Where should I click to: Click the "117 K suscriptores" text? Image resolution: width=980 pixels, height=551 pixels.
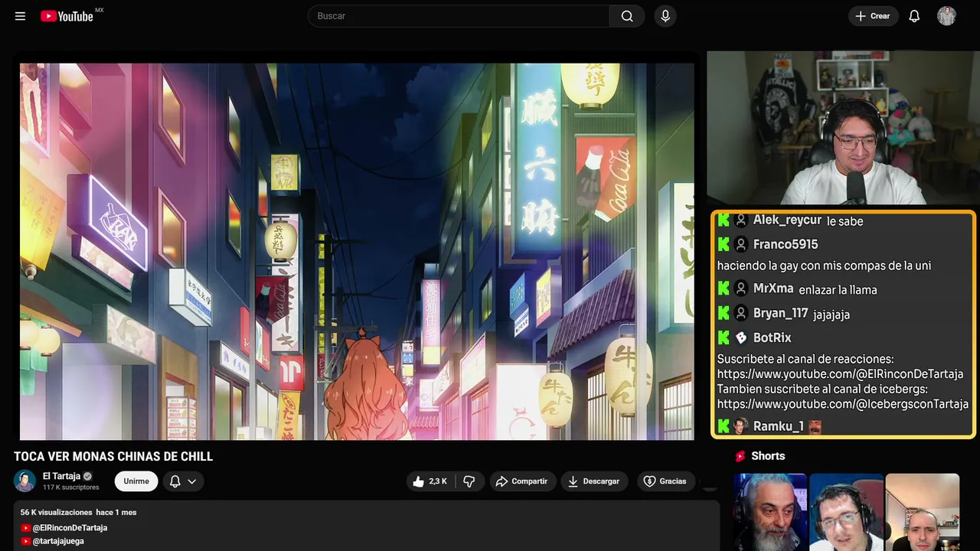point(71,487)
